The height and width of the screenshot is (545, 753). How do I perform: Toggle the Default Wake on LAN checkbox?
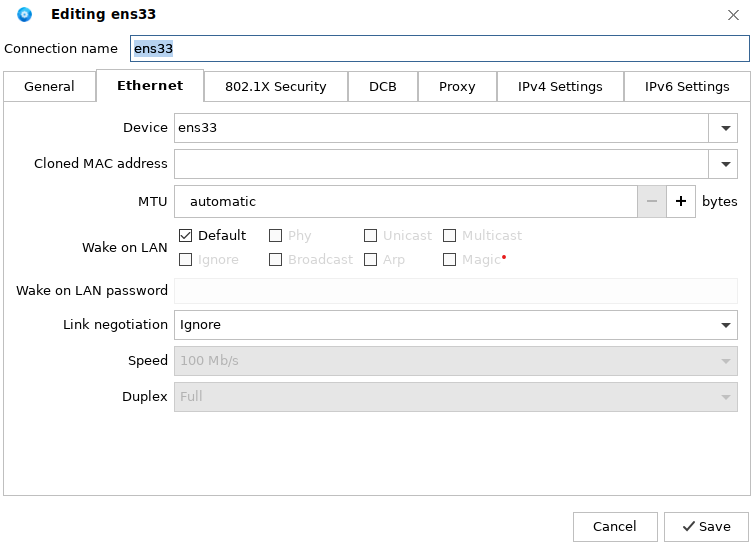point(186,236)
